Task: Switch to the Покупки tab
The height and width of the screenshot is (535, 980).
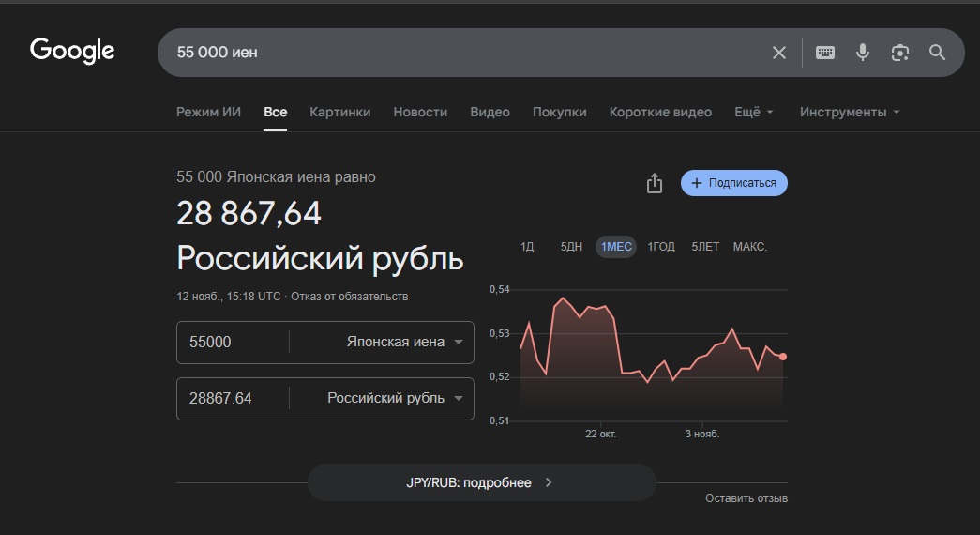Action: tap(559, 112)
